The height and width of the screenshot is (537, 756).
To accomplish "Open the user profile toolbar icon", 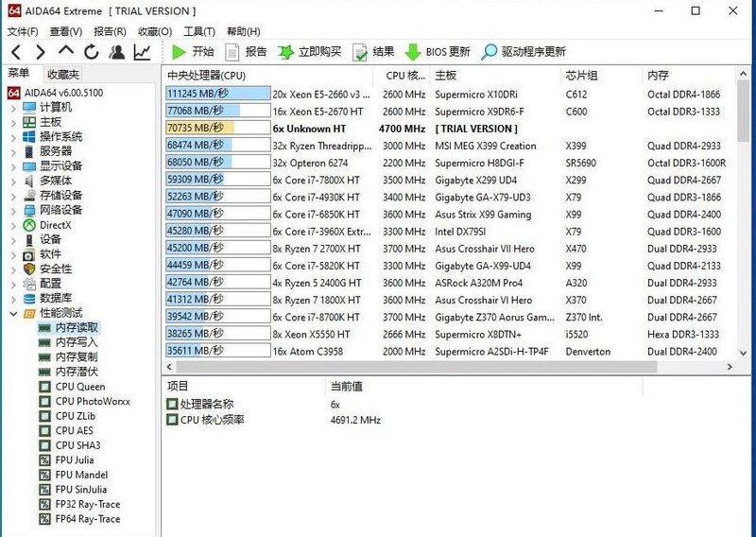I will click(x=116, y=52).
